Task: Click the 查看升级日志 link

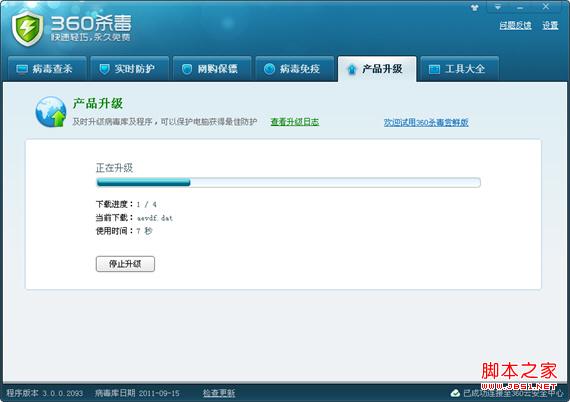Action: tap(295, 122)
